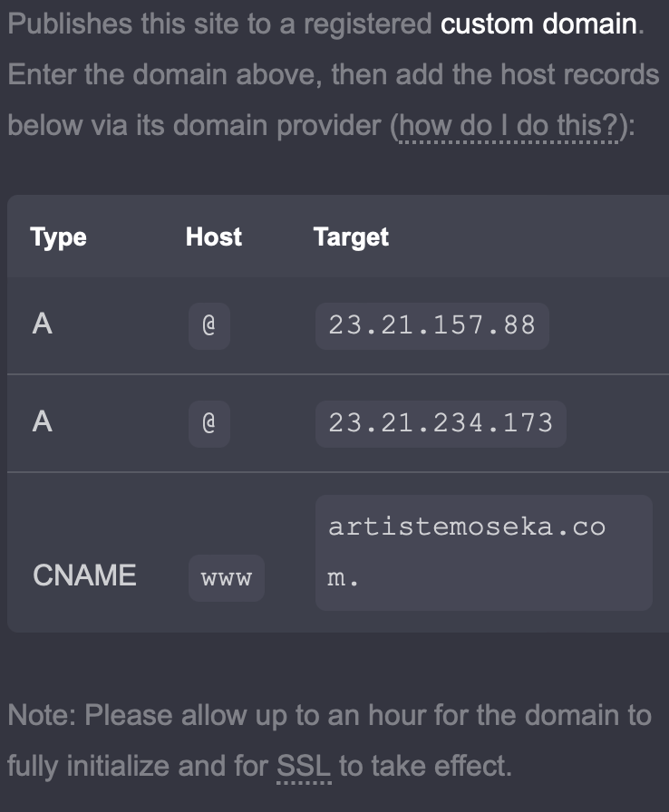
Task: Click the "below via its domain provider" text
Action: click(195, 125)
